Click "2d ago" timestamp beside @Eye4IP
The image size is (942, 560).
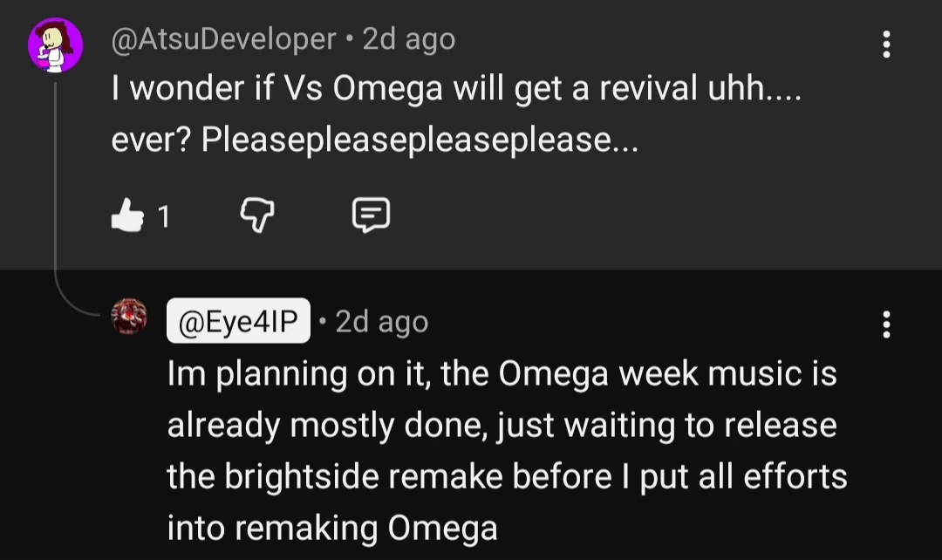[382, 323]
